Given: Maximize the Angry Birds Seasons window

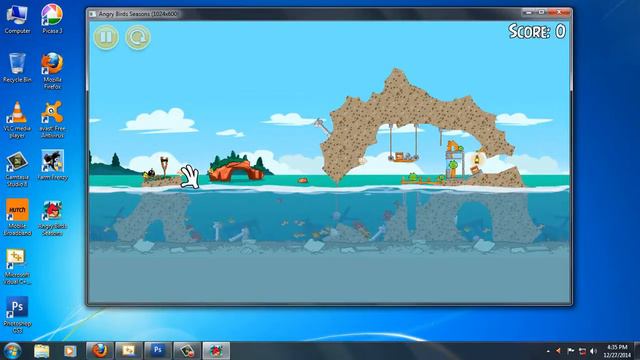Looking at the screenshot, I should (542, 13).
